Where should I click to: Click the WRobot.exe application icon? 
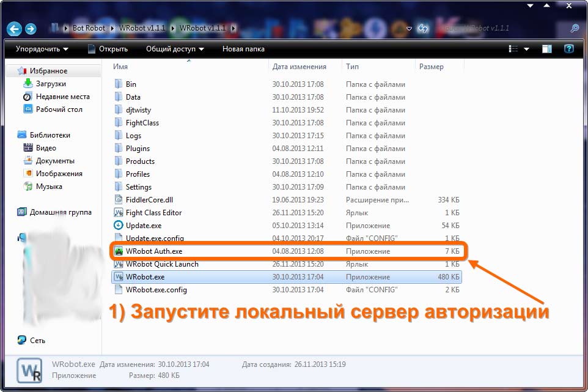tap(119, 277)
